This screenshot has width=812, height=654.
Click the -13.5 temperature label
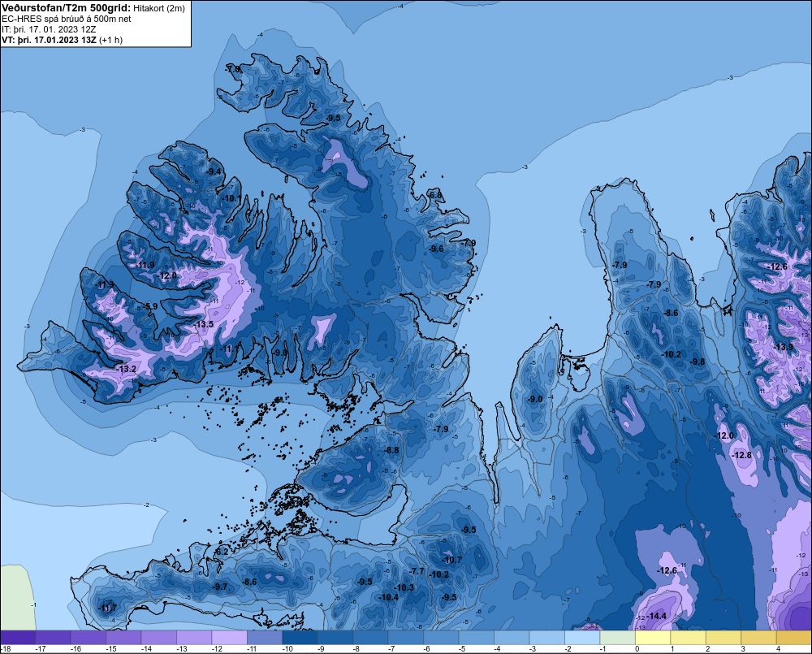[x=204, y=324]
